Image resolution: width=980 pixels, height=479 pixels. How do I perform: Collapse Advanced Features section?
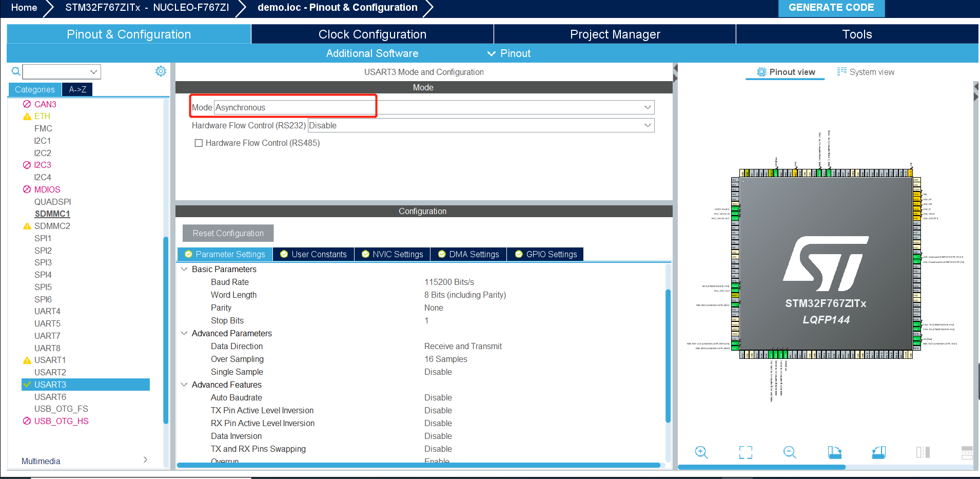184,385
